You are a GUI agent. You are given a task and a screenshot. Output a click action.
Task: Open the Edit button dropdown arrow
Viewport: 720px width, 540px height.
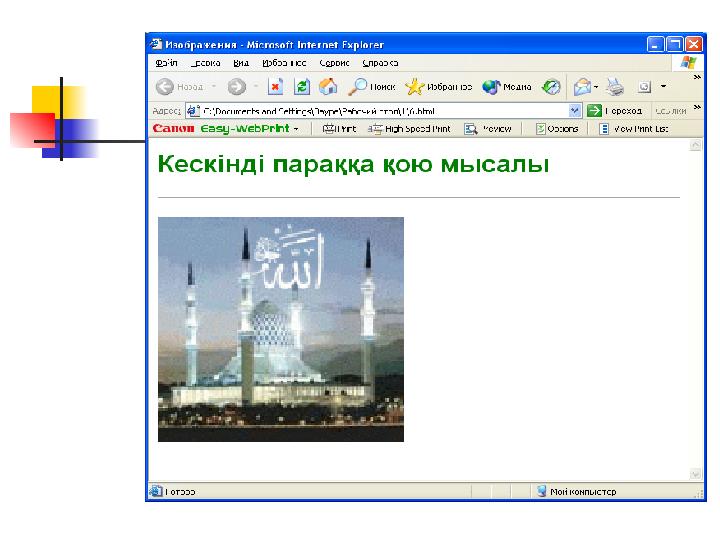tap(663, 86)
